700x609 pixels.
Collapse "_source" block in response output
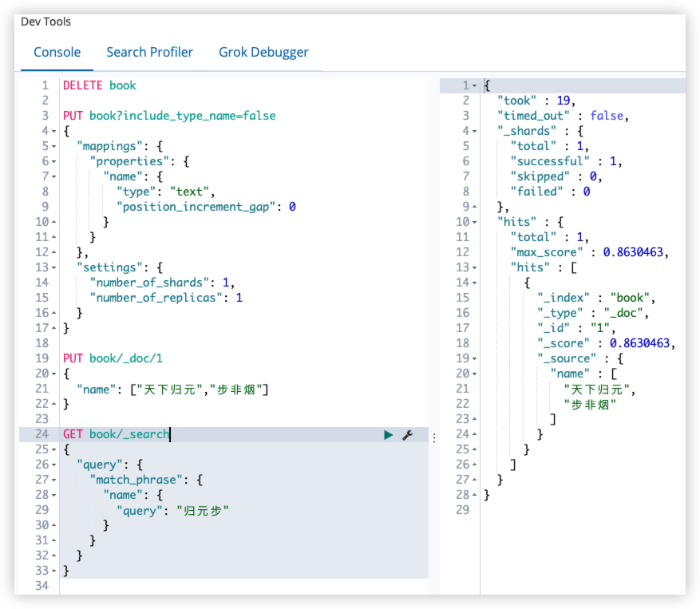475,358
